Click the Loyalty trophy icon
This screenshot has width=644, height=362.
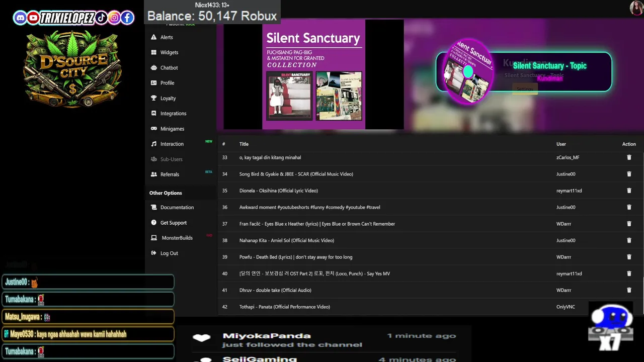pos(154,98)
